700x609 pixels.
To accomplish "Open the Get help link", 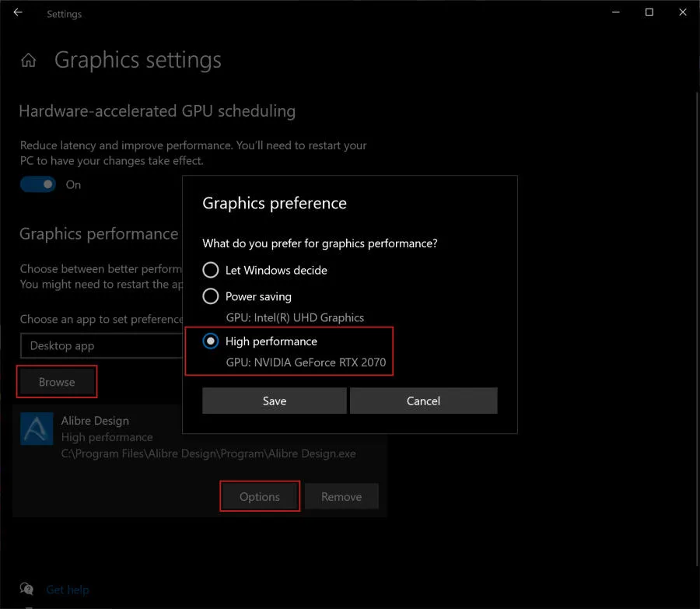I will [68, 590].
